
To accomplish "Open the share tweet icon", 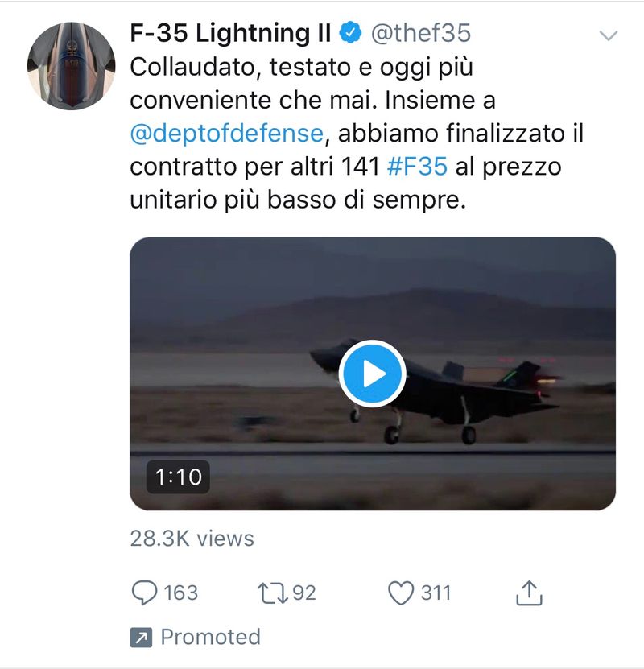I will (528, 593).
